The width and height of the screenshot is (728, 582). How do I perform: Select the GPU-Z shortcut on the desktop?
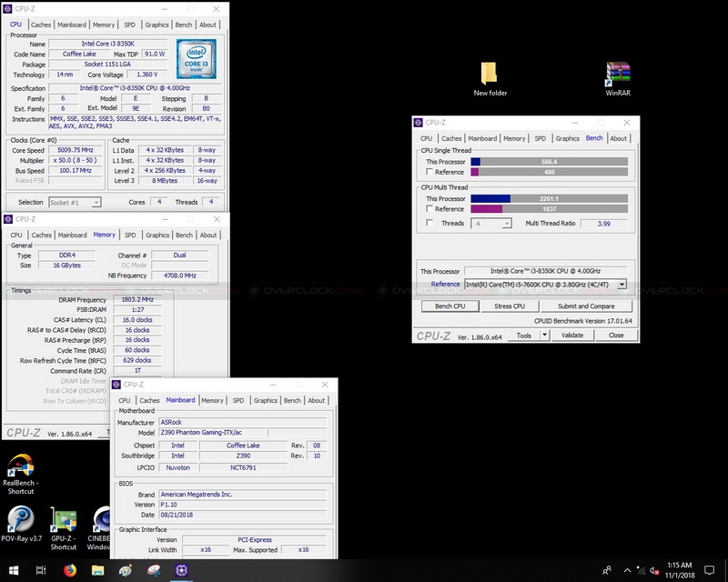coord(63,528)
